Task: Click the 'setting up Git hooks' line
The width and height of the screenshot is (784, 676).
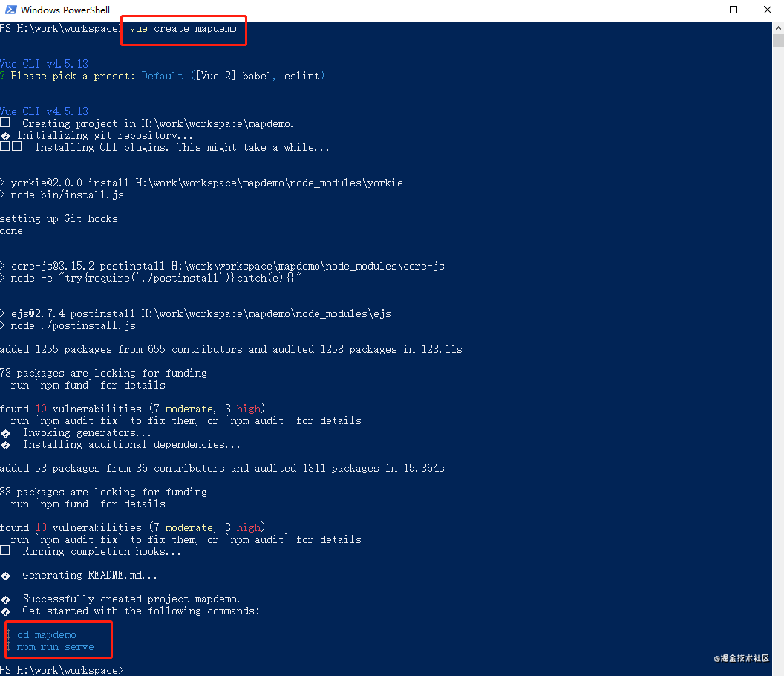Action: click(x=59, y=218)
